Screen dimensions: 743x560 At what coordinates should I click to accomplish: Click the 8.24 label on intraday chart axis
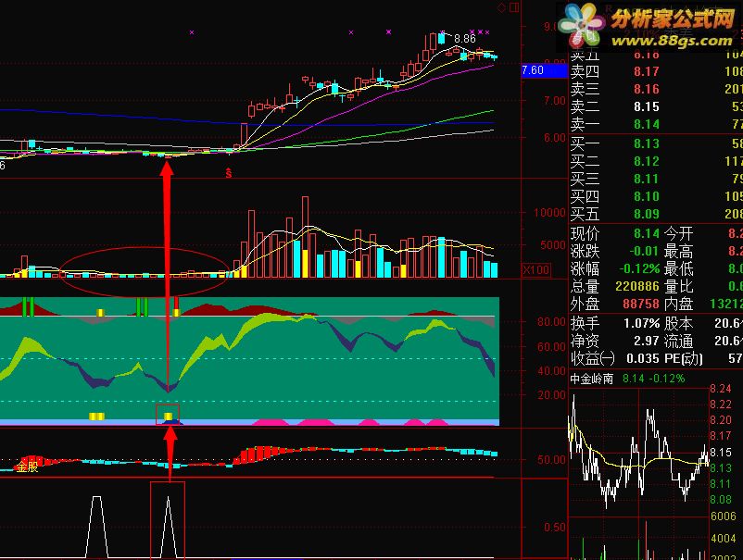tap(721, 389)
